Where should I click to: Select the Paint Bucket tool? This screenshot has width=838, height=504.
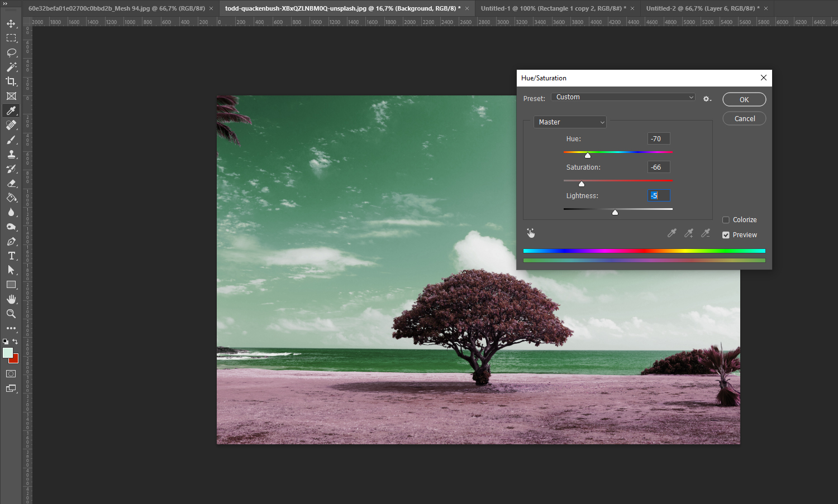(11, 198)
